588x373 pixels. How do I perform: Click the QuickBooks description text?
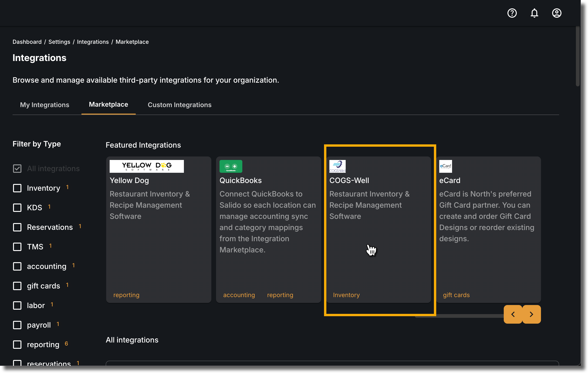tap(268, 222)
